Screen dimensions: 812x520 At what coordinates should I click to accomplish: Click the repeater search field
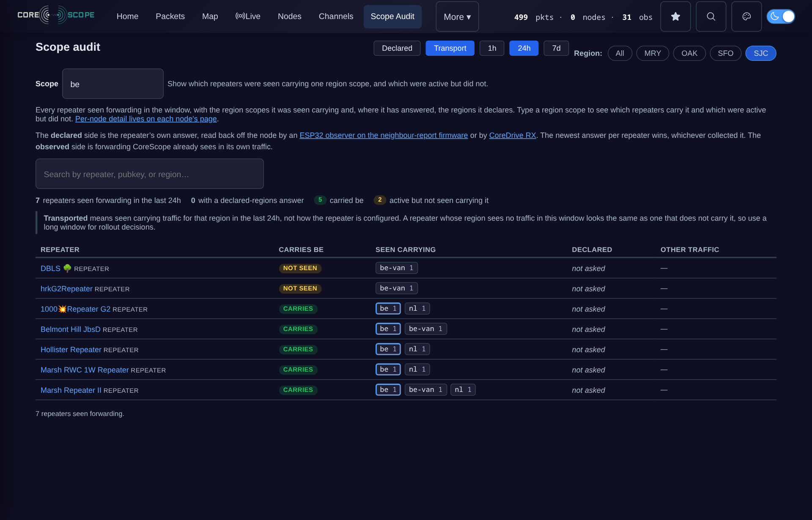[x=150, y=174]
